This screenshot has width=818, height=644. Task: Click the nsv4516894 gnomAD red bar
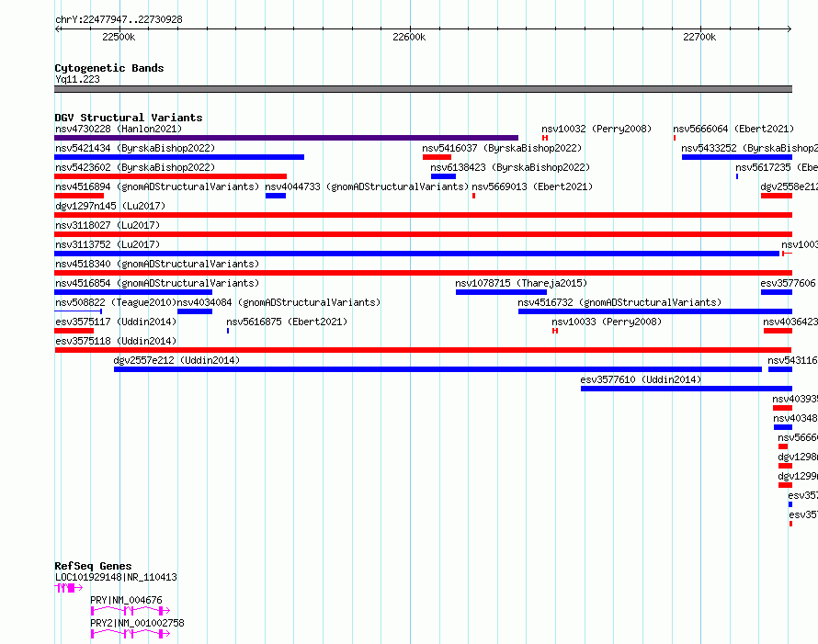[79, 196]
